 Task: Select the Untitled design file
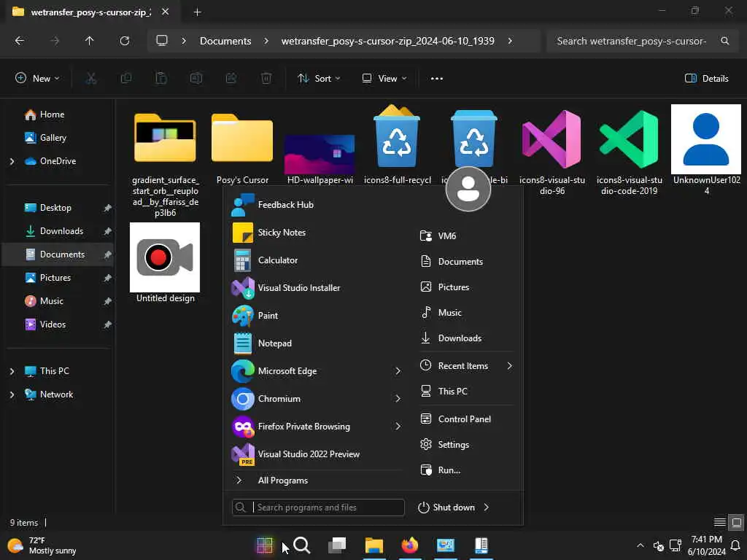point(166,263)
